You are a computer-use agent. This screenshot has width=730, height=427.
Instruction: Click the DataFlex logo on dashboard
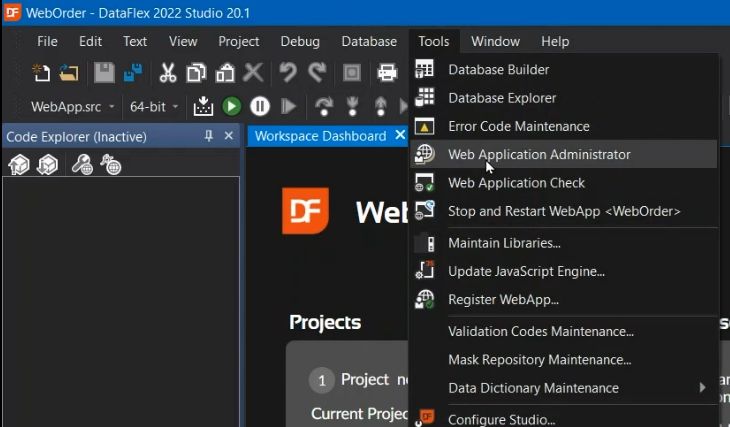pyautogui.click(x=305, y=210)
